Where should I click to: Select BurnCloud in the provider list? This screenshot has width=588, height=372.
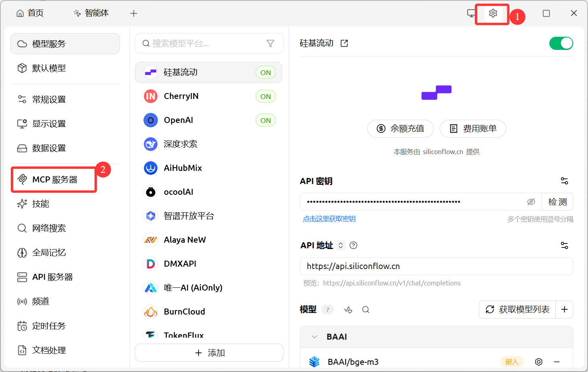click(x=208, y=312)
